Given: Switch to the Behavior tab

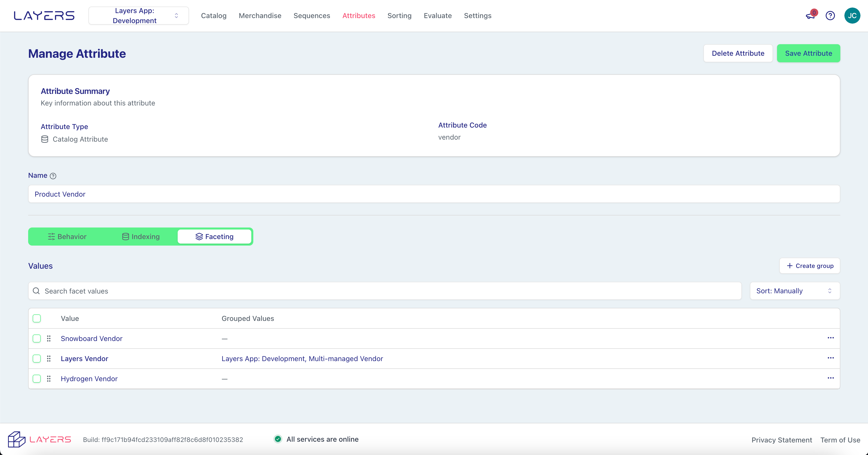Looking at the screenshot, I should 67,237.
